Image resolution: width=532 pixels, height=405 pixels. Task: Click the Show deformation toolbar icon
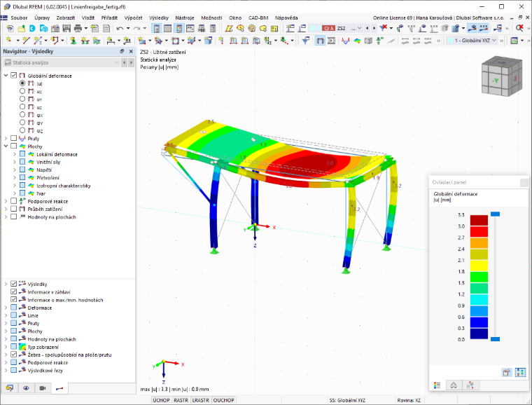(x=320, y=41)
